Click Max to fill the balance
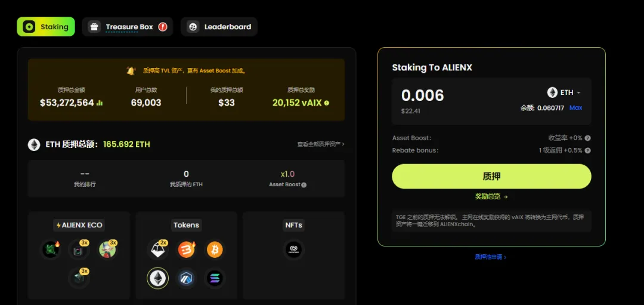The width and height of the screenshot is (644, 305). (x=575, y=107)
